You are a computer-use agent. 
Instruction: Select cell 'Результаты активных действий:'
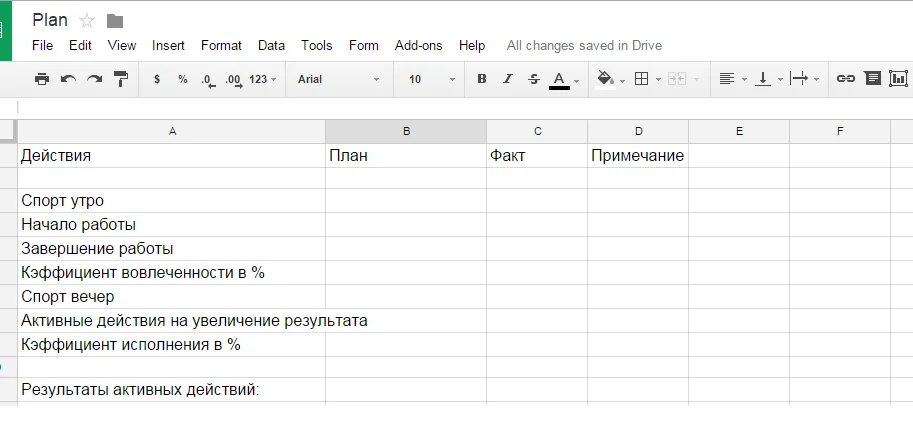pyautogui.click(x=172, y=389)
